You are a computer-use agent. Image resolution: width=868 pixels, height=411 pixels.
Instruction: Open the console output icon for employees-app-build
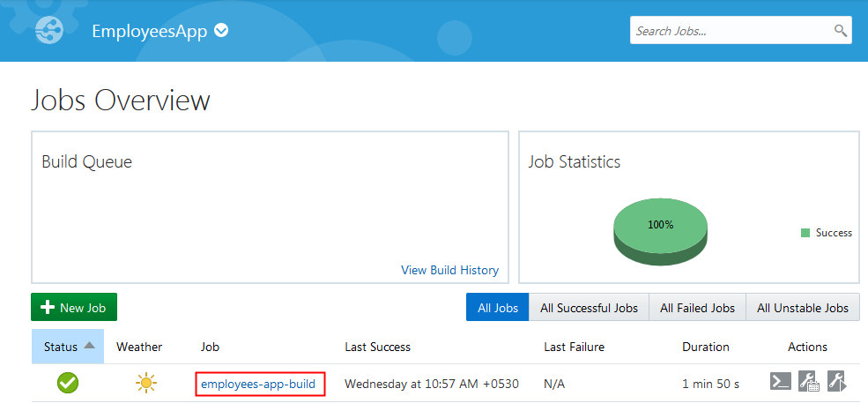pyautogui.click(x=780, y=382)
